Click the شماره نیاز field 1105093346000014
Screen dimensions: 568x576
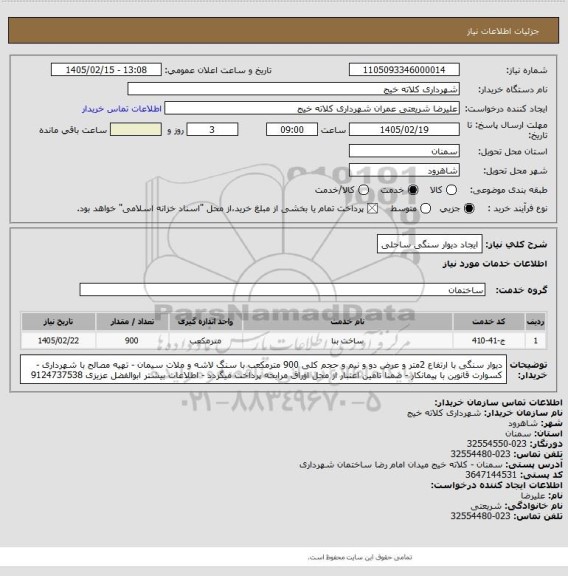tap(404, 70)
